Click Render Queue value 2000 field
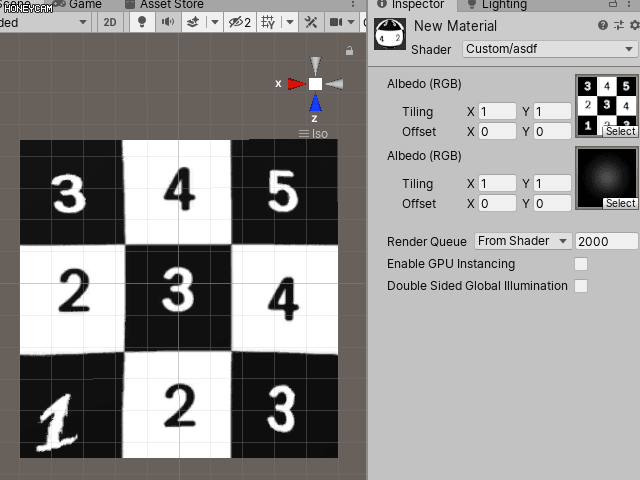The image size is (640, 480). click(x=607, y=241)
